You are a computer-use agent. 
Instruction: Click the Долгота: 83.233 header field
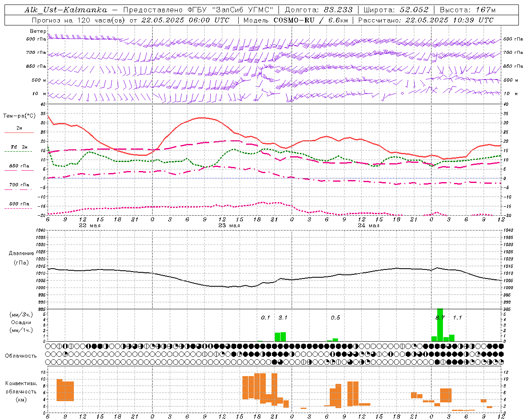pos(319,10)
